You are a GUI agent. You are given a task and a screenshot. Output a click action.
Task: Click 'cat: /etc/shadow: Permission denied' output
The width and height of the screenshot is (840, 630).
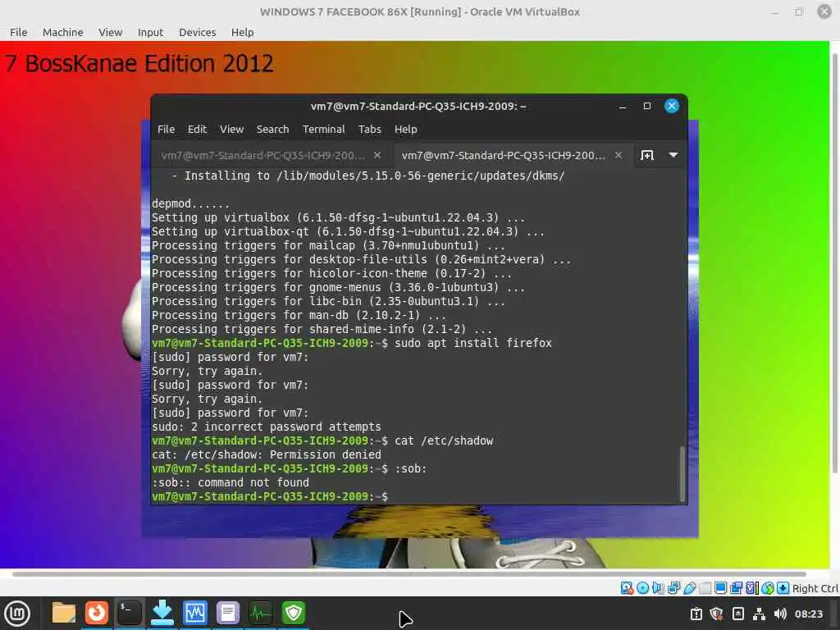[x=267, y=454]
